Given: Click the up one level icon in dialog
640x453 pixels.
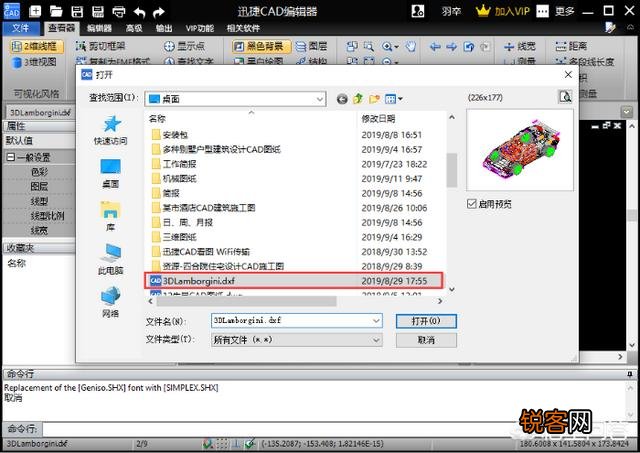Looking at the screenshot, I should click(358, 98).
